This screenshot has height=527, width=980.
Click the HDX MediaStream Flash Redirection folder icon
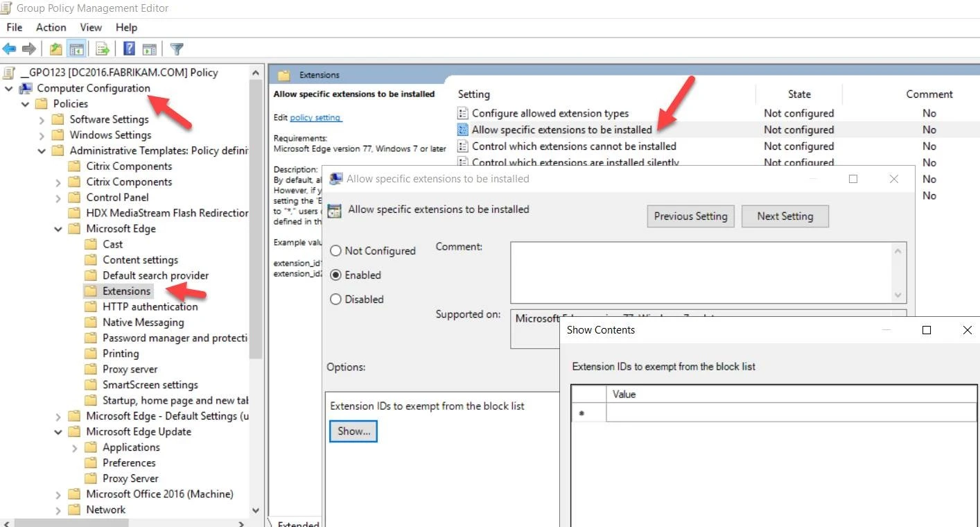click(x=75, y=213)
